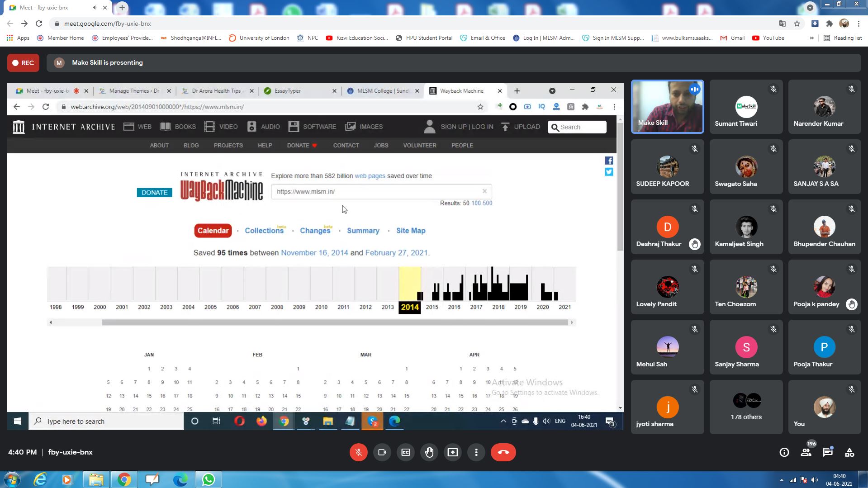Viewport: 868px width, 488px height.
Task: Open Gmail bookmark
Action: point(732,38)
